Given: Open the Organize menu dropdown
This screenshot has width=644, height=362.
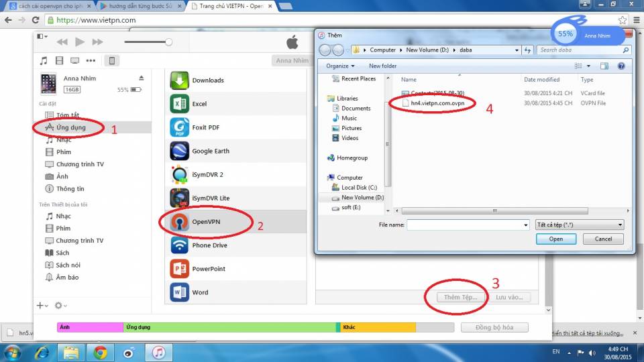Looking at the screenshot, I should [340, 66].
